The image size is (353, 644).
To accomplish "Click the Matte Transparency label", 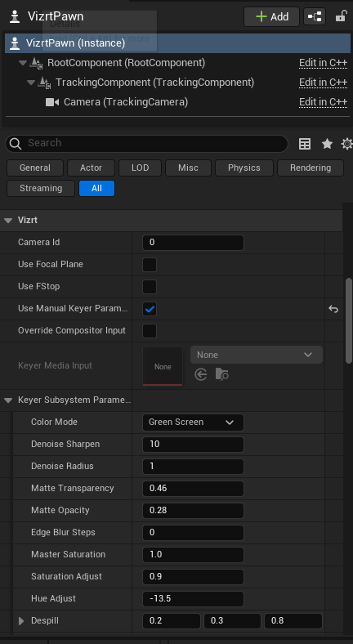I will (x=72, y=489).
